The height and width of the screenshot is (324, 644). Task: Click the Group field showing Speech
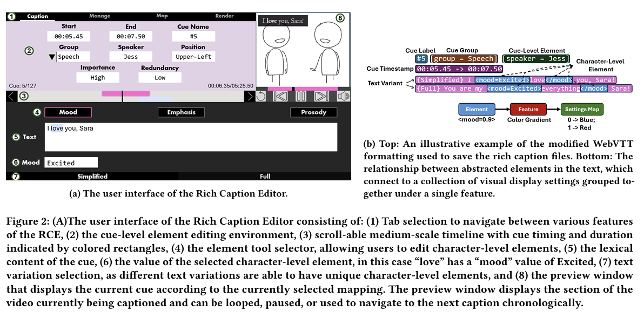(73, 57)
